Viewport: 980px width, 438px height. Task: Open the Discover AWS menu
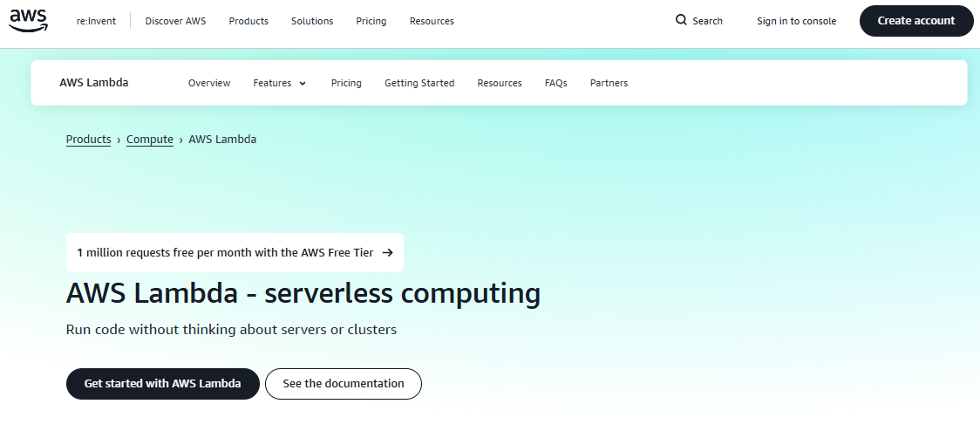click(x=175, y=21)
